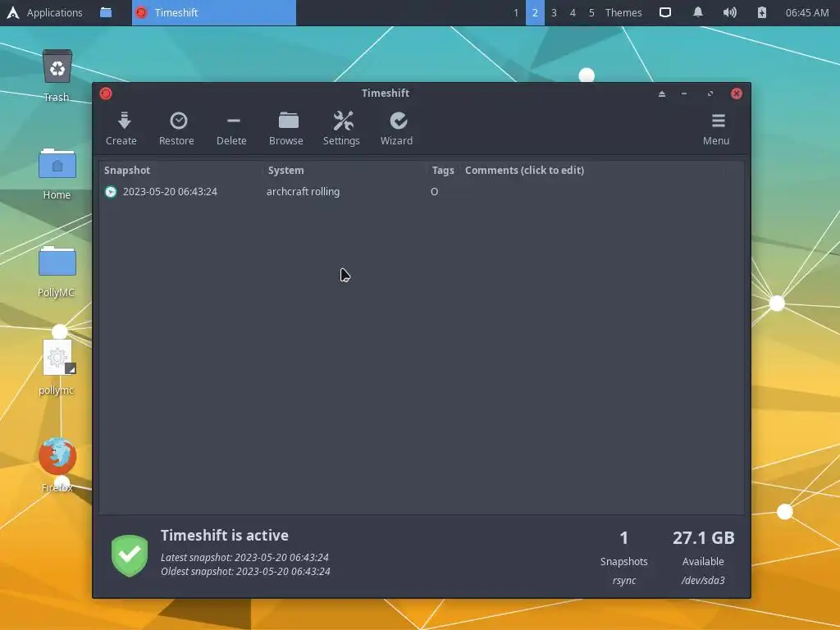Viewport: 840px width, 630px height.
Task: Click the Tags column header
Action: pyautogui.click(x=444, y=171)
